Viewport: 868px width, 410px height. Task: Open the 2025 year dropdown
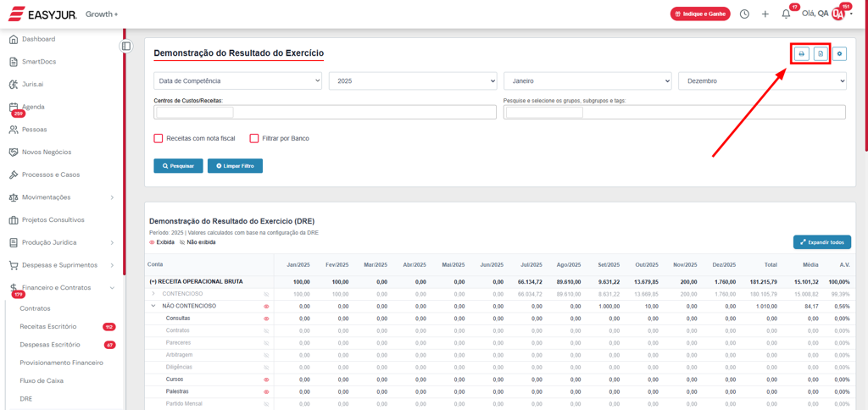412,81
